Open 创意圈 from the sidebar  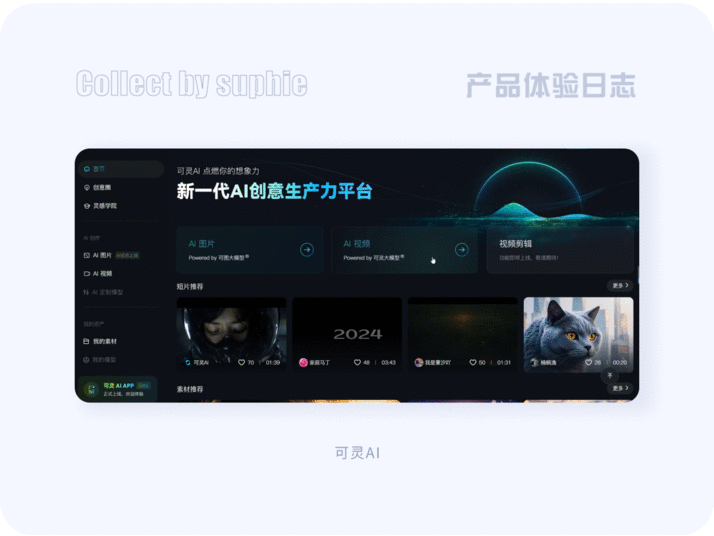(x=97, y=188)
